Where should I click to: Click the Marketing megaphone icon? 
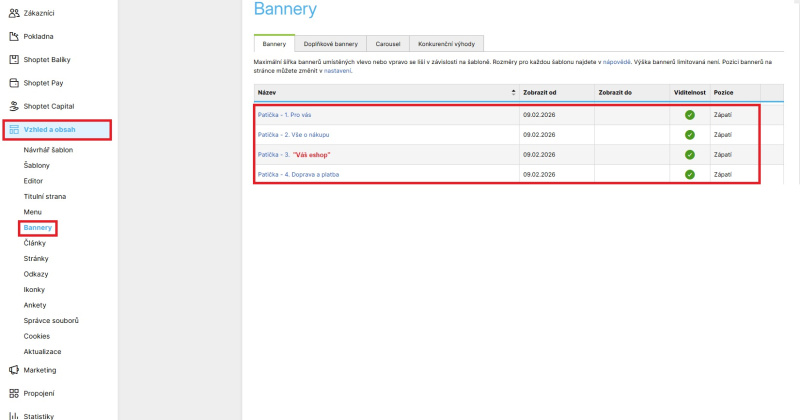tap(14, 370)
